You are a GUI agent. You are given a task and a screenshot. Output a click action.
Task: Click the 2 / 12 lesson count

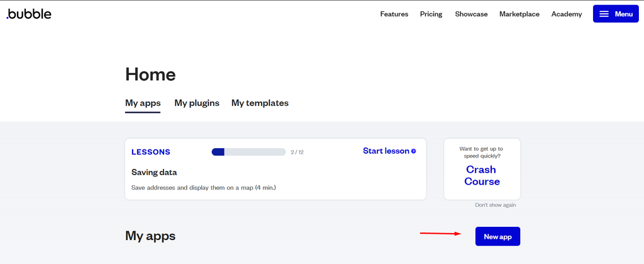(297, 152)
